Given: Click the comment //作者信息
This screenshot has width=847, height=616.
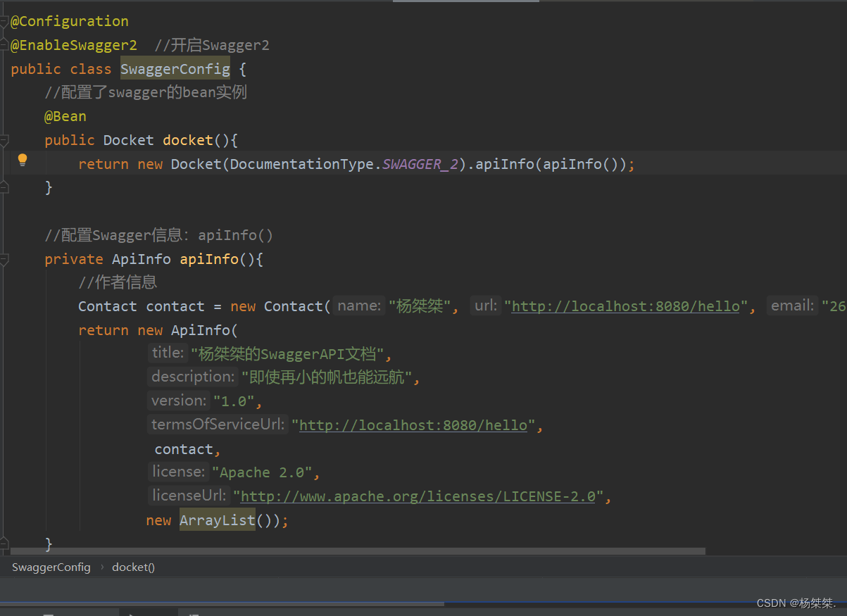Looking at the screenshot, I should click(x=118, y=282).
